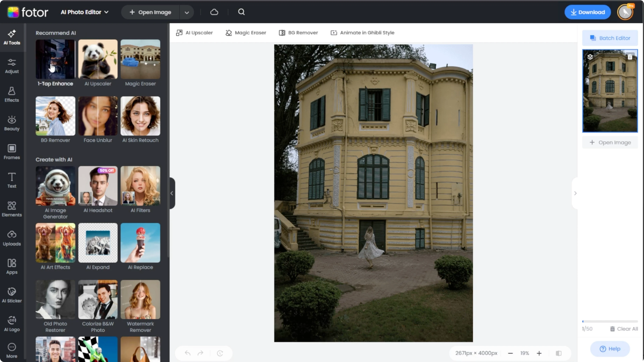The width and height of the screenshot is (644, 362).
Task: Open the Uploads panel
Action: tap(12, 238)
